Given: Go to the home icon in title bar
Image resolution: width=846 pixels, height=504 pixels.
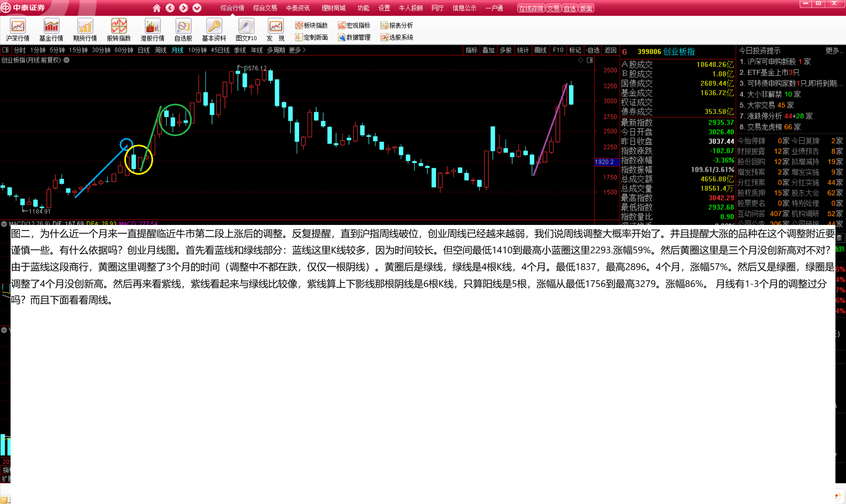Looking at the screenshot, I should [156, 8].
